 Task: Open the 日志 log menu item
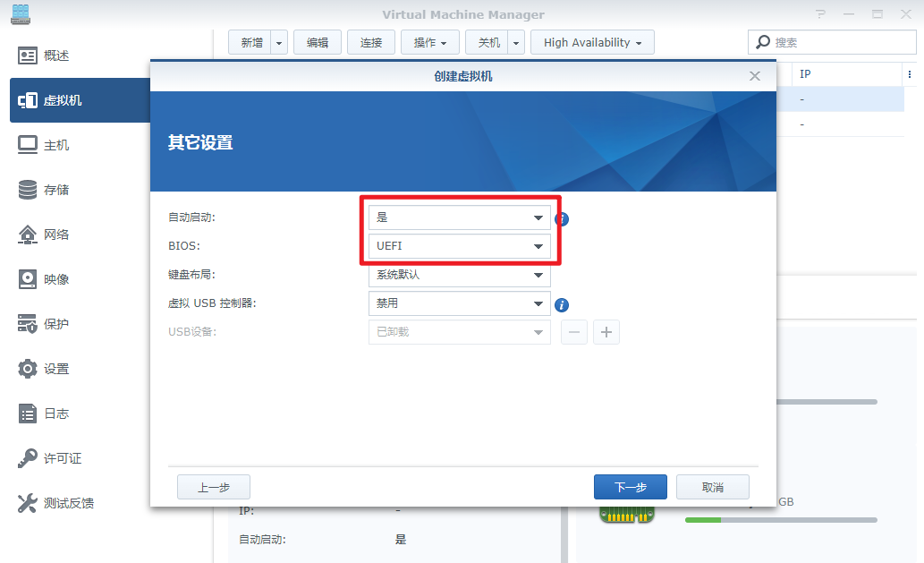pyautogui.click(x=56, y=414)
